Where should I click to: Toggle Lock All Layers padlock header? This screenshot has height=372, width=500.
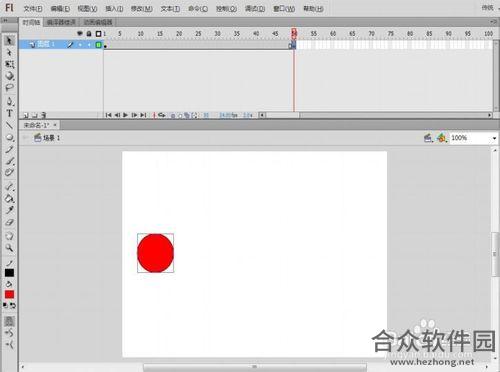pos(89,33)
